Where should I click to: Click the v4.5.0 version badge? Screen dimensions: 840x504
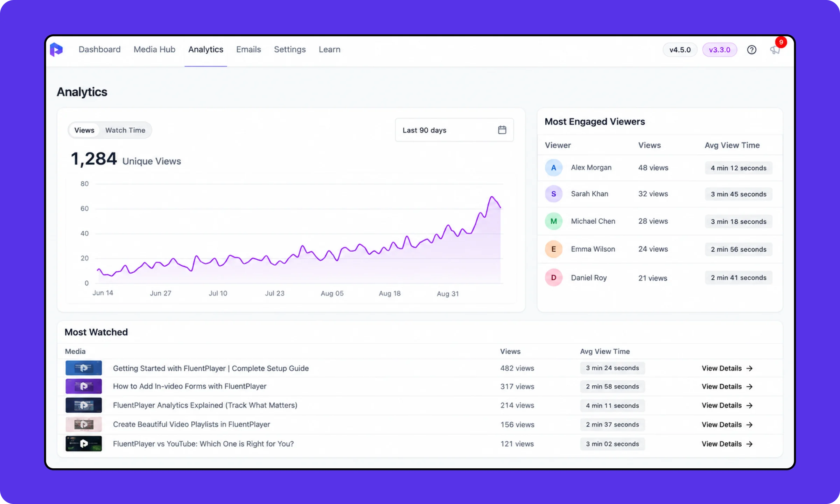[x=680, y=50]
